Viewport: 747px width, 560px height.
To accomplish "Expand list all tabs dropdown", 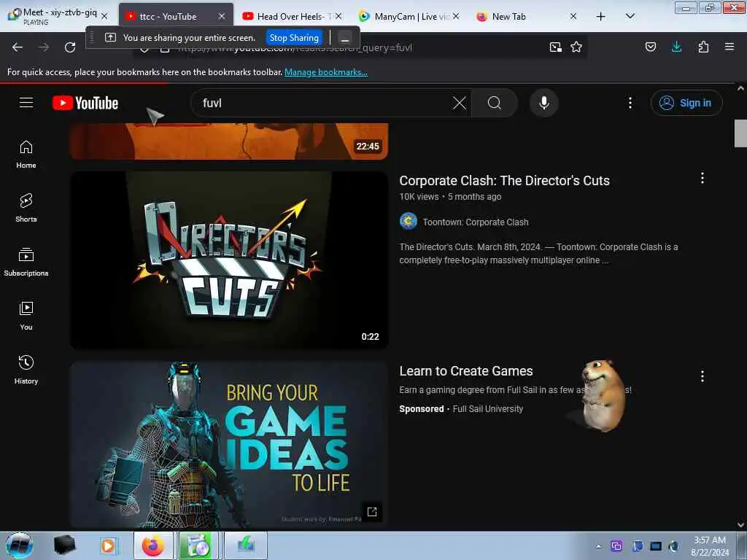I will pyautogui.click(x=630, y=16).
